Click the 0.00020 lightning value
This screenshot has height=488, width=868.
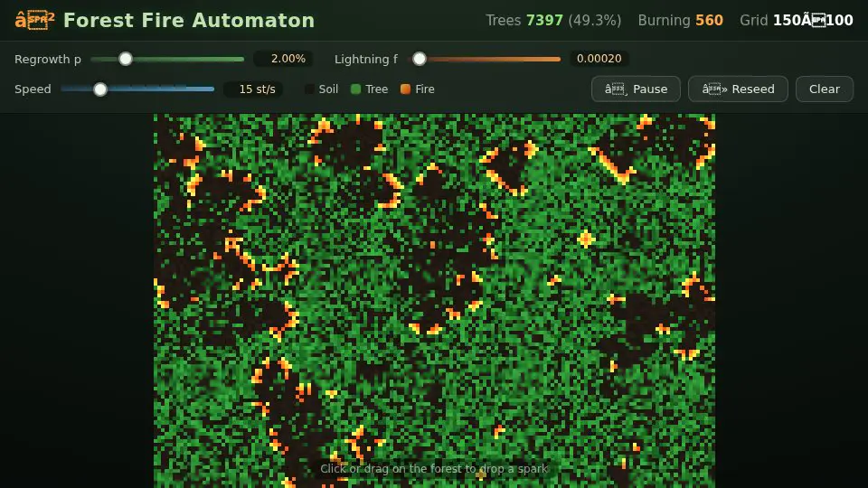(599, 59)
